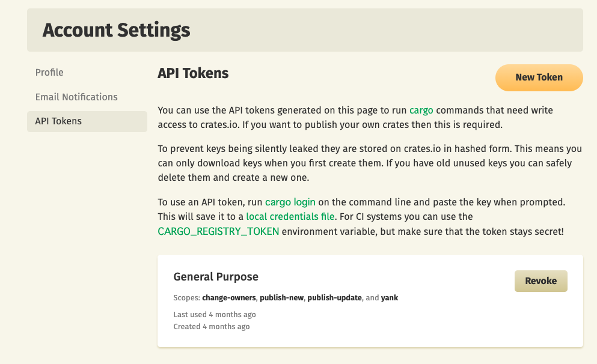The height and width of the screenshot is (364, 597).
Task: Click the Last used 4 months ago text
Action: [x=215, y=315]
